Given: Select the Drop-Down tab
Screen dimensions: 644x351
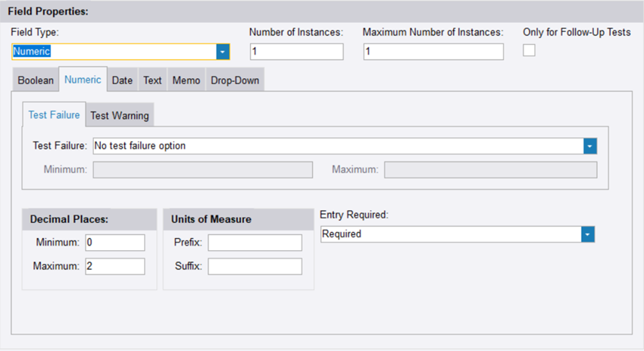Looking at the screenshot, I should (235, 80).
